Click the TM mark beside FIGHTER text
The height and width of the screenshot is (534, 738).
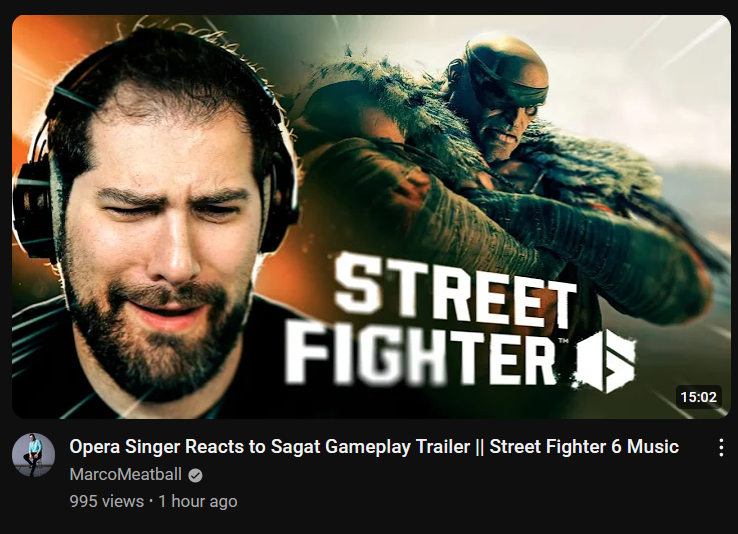562,341
